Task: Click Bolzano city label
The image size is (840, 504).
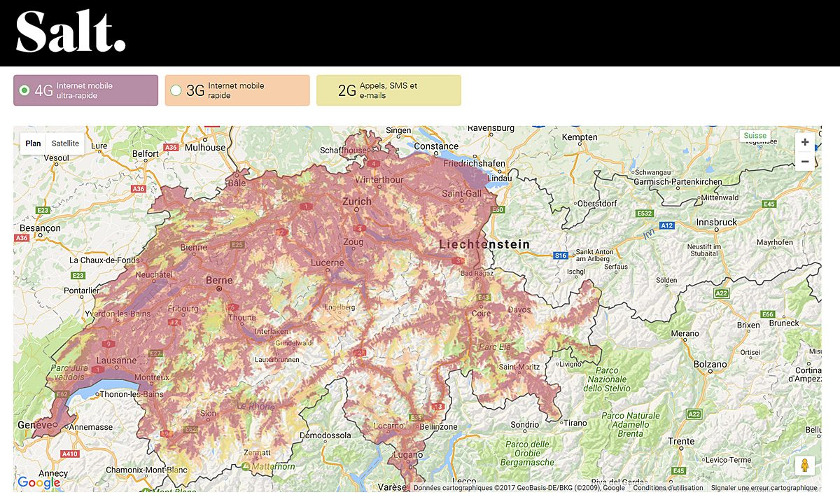Action: [x=710, y=365]
